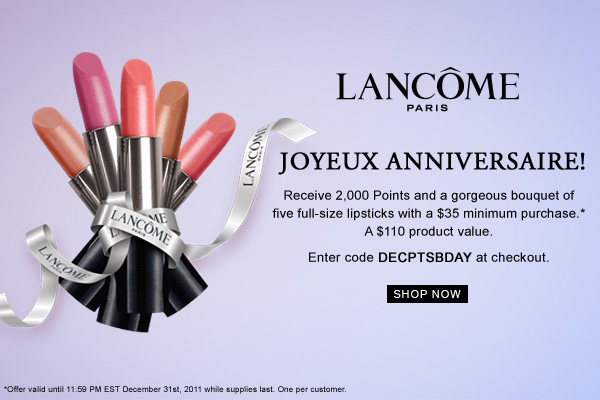Screen dimensions: 600x400
Task: Click the magenta pink lipstick
Action: click(x=95, y=92)
